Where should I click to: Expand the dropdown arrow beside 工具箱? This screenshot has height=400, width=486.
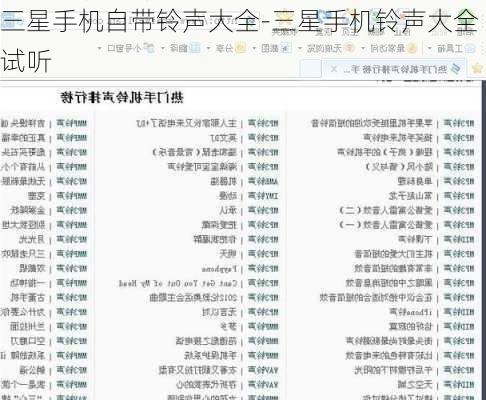click(x=430, y=49)
